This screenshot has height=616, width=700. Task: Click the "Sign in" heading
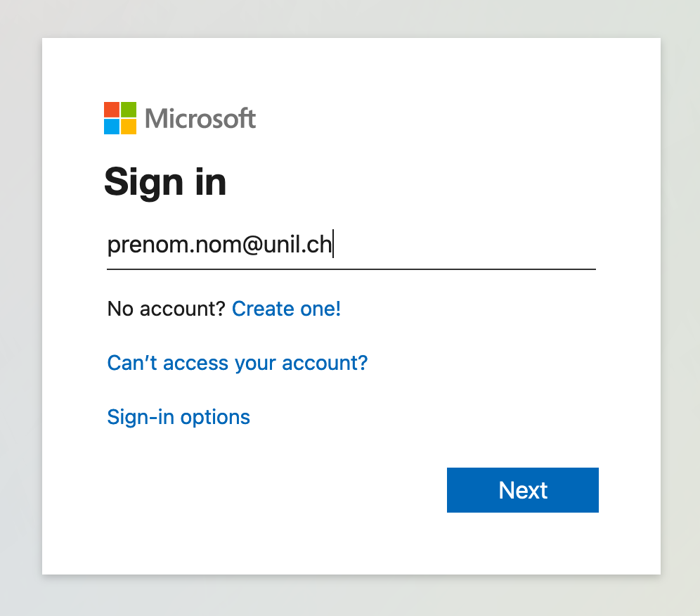tap(165, 181)
